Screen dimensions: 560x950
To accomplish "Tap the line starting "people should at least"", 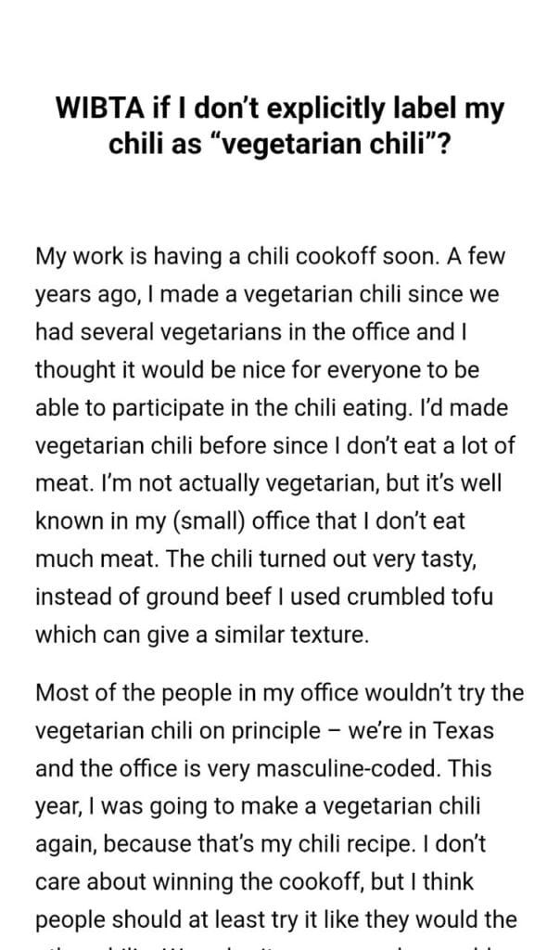I will pyautogui.click(x=275, y=920).
